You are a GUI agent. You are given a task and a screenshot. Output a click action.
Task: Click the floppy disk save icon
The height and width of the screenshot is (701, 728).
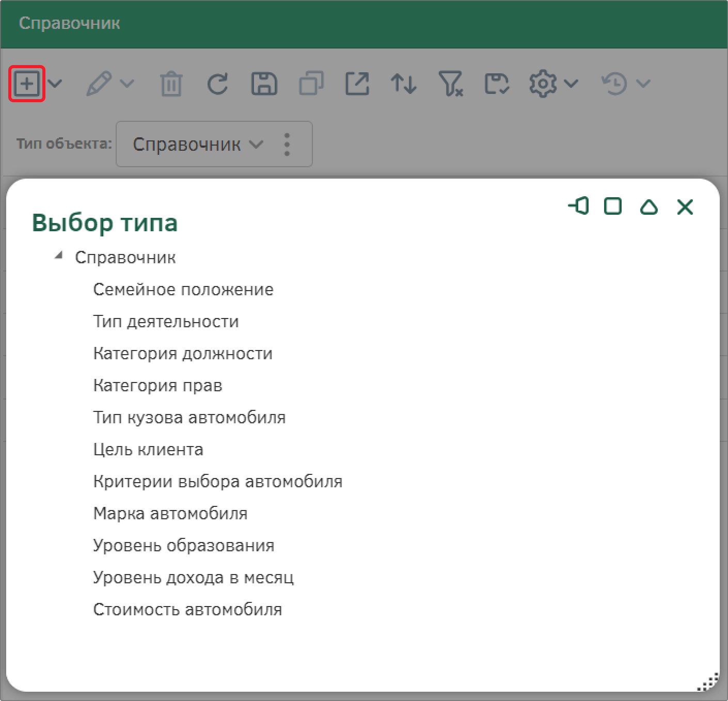tap(264, 84)
